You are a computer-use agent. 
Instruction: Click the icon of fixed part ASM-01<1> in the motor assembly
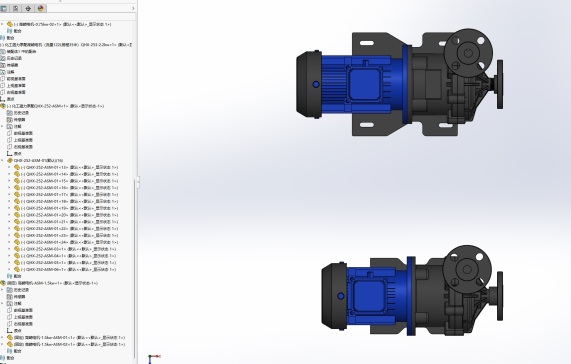click(10, 337)
